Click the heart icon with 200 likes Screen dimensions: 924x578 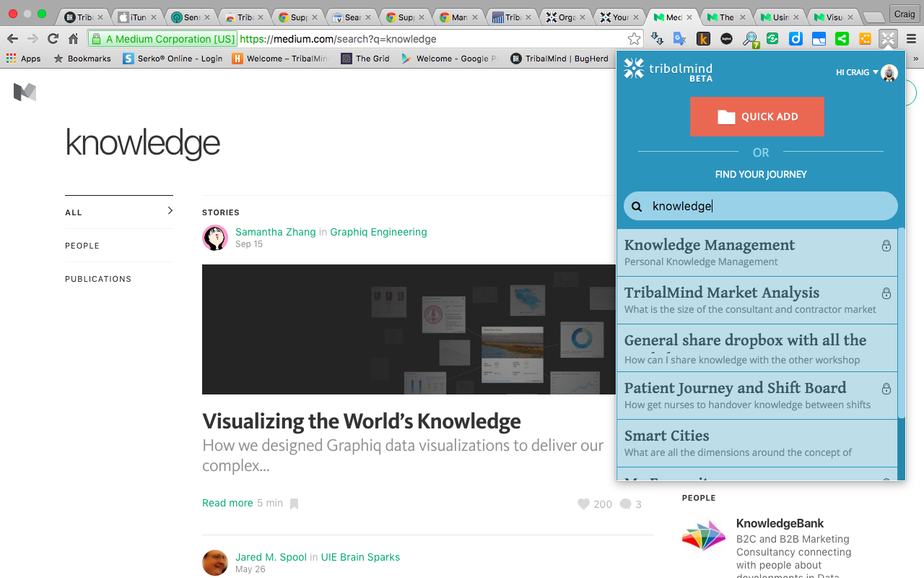click(583, 504)
